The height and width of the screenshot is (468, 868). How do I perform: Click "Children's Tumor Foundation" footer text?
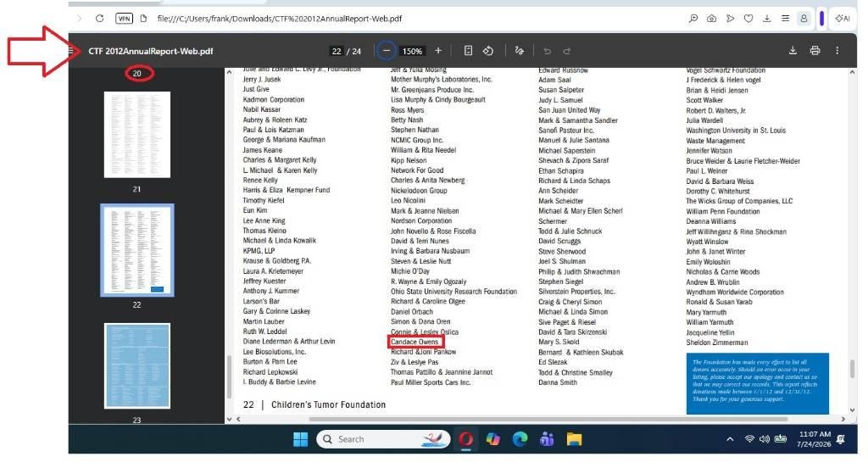pyautogui.click(x=328, y=405)
